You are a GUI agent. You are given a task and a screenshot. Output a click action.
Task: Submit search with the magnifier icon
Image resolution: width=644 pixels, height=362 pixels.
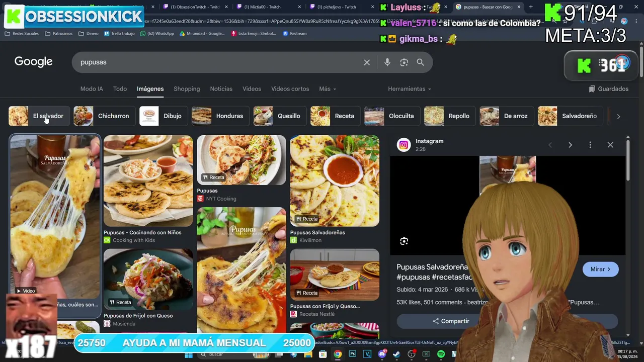pos(421,62)
